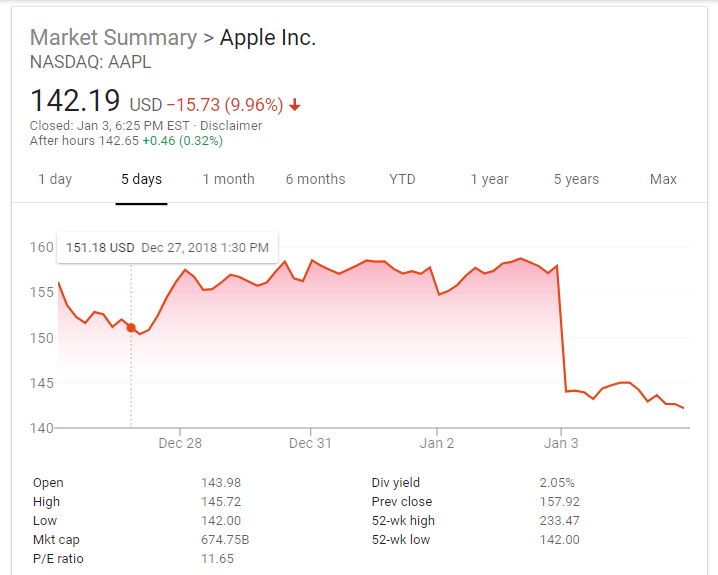The height and width of the screenshot is (575, 718).
Task: Click the Jan 3 date label
Action: click(561, 443)
